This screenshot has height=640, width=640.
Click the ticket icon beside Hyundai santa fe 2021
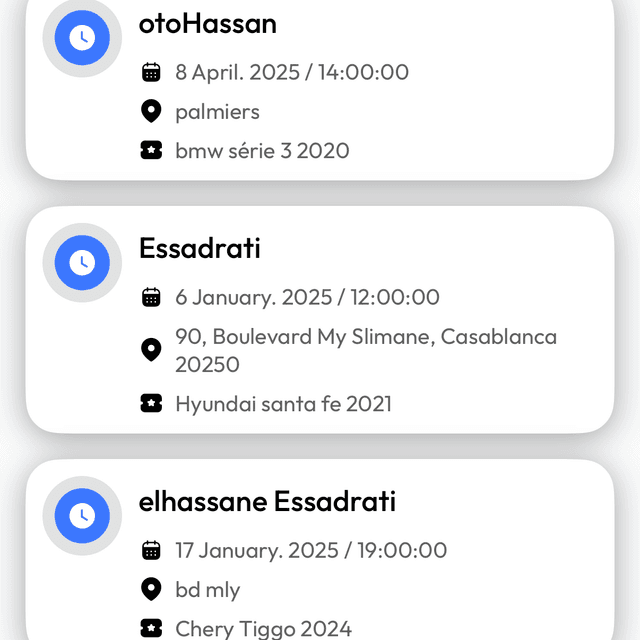(151, 404)
